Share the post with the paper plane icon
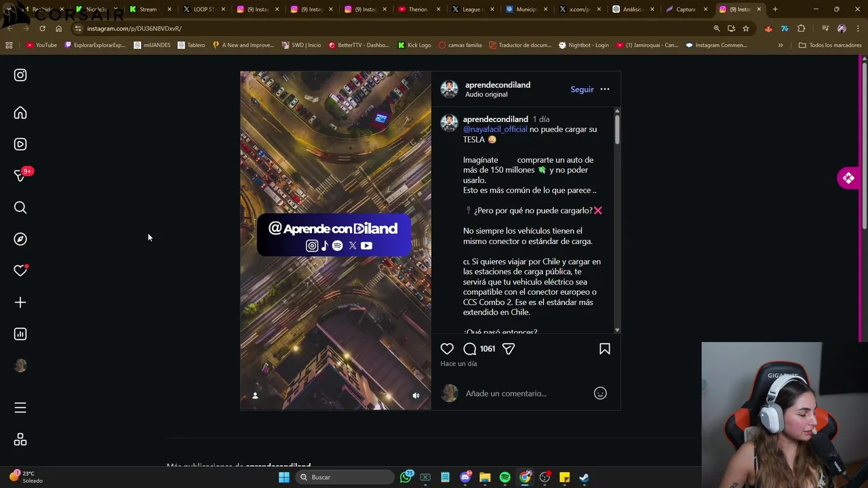The image size is (868, 488). point(509,348)
